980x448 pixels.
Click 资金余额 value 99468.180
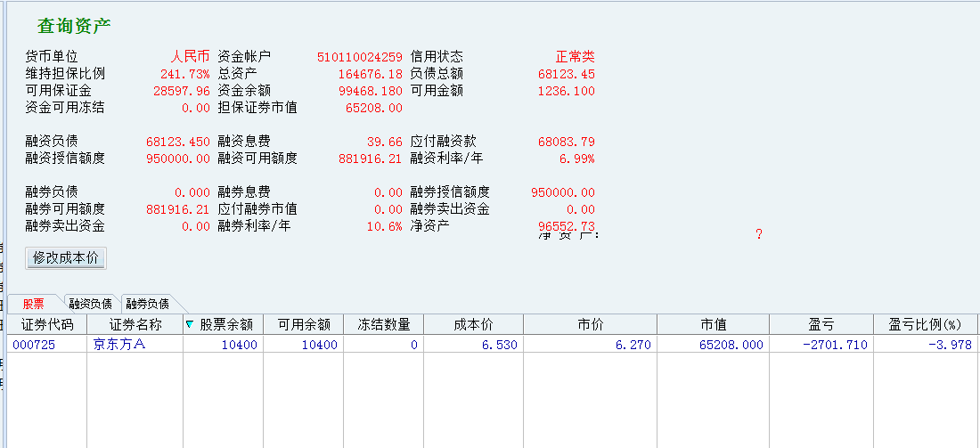pyautogui.click(x=370, y=91)
